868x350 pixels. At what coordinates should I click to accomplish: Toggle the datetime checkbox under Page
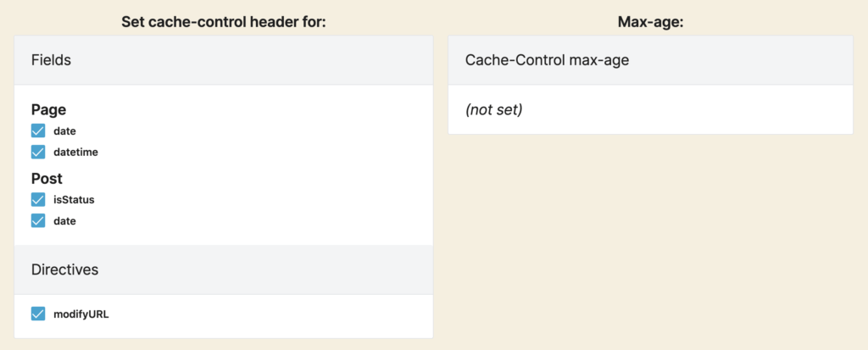pyautogui.click(x=38, y=152)
